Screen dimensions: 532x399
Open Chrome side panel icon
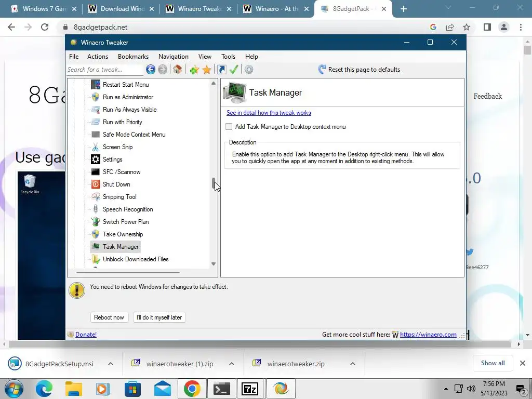pos(487,27)
